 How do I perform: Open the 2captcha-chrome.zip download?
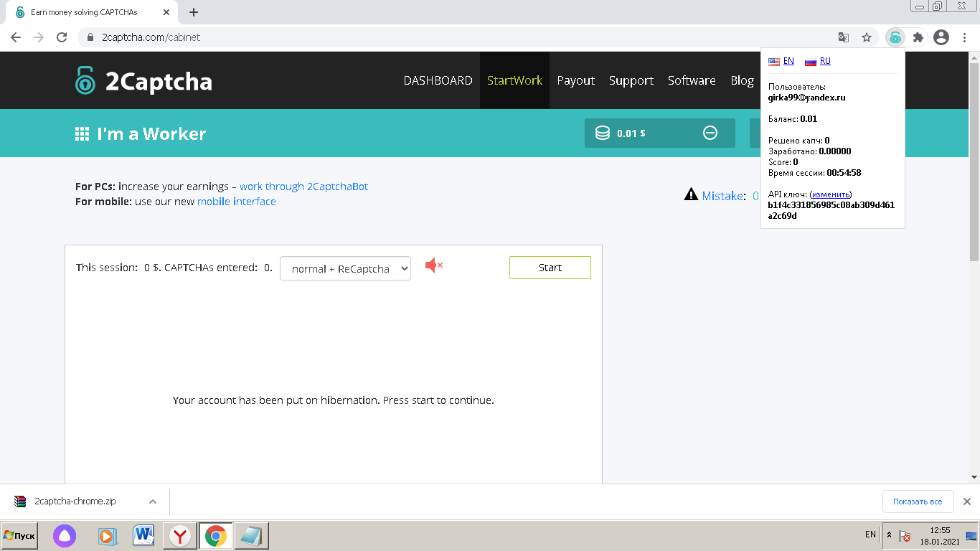(75, 501)
